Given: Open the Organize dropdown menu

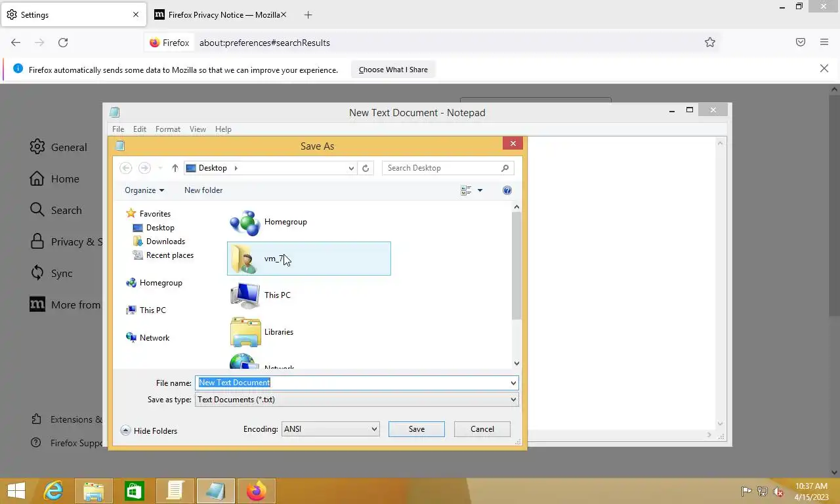Looking at the screenshot, I should pos(144,190).
